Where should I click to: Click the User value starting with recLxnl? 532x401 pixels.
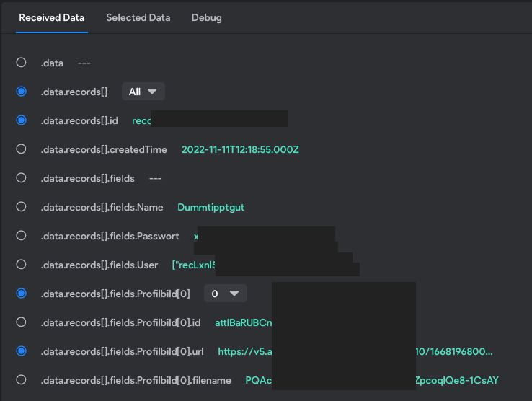pos(194,265)
